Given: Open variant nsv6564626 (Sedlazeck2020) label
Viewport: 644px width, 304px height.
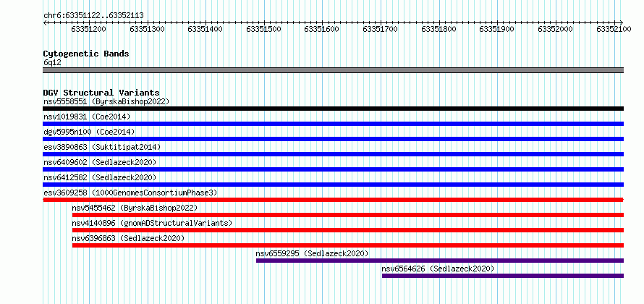Looking at the screenshot, I should point(438,269).
